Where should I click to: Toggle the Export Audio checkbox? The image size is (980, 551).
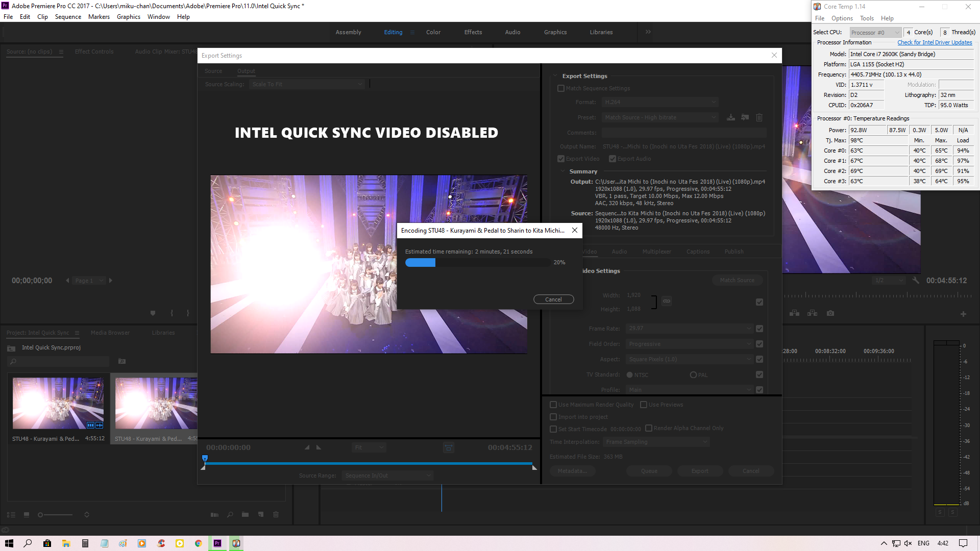pos(612,159)
